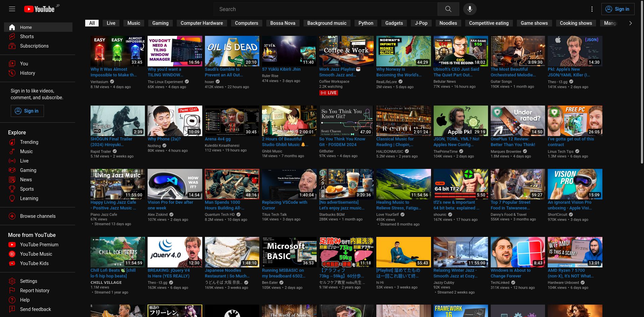
Task: Select the Bossa Nova chip
Action: [x=283, y=23]
